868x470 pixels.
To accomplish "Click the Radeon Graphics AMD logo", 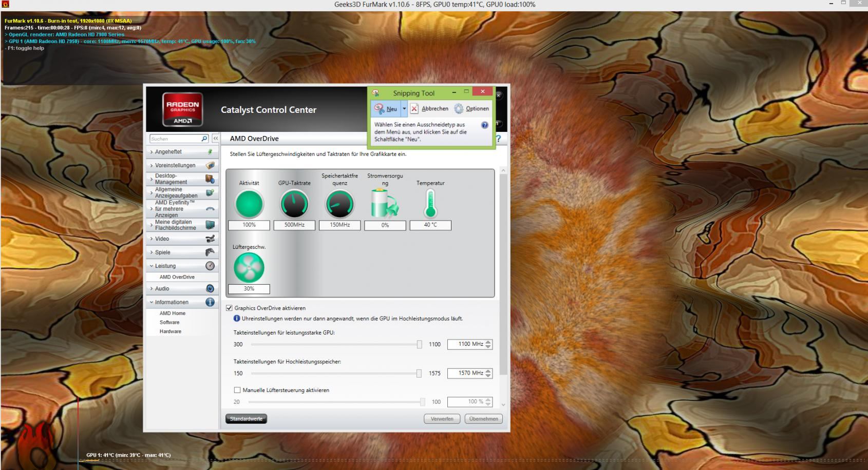I will (x=182, y=109).
